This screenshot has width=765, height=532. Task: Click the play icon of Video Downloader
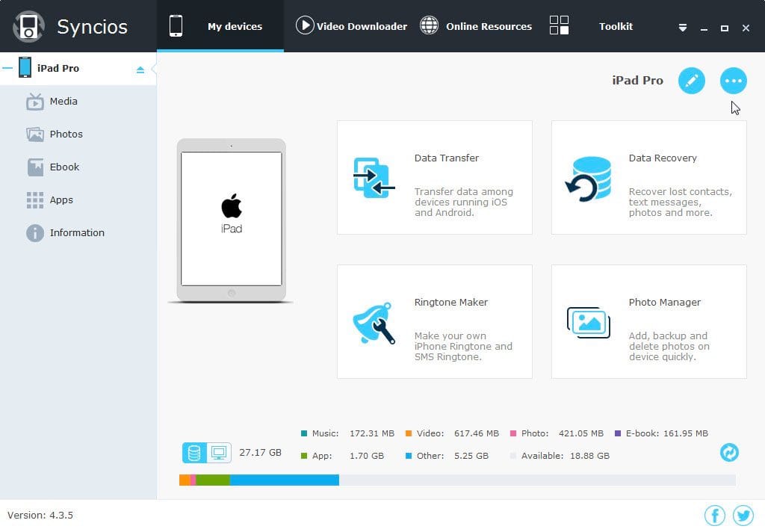click(x=305, y=25)
